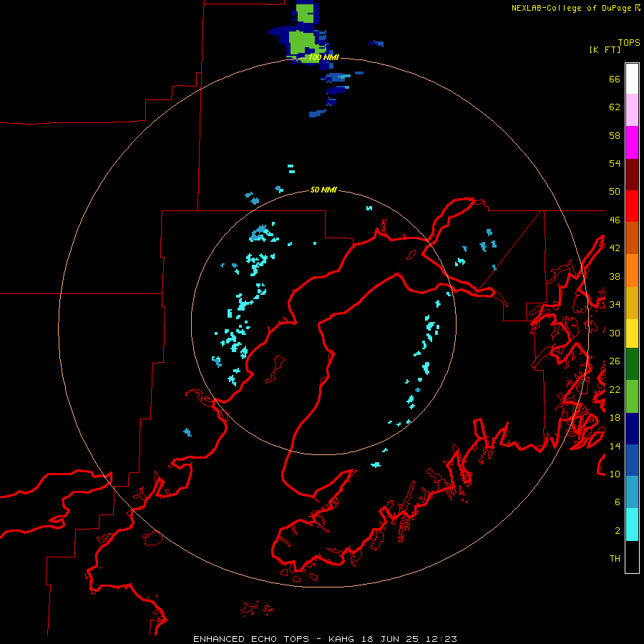Click the black TH threshold swatch
Image resolution: width=644 pixels, height=644 pixels.
pyautogui.click(x=632, y=557)
